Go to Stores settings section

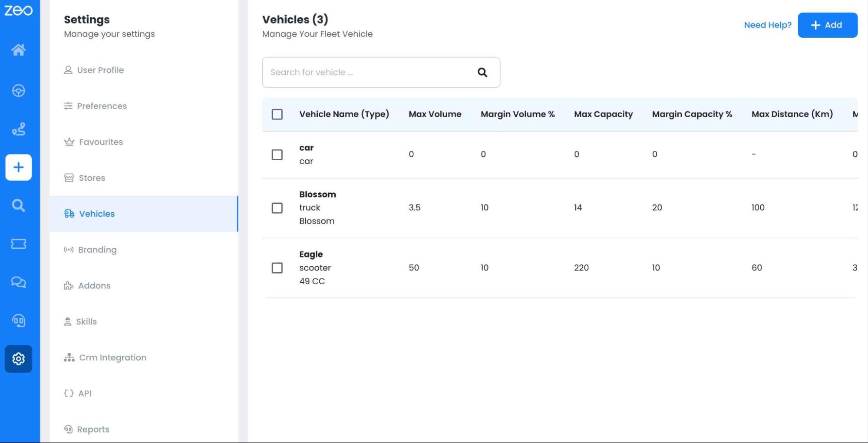(92, 178)
